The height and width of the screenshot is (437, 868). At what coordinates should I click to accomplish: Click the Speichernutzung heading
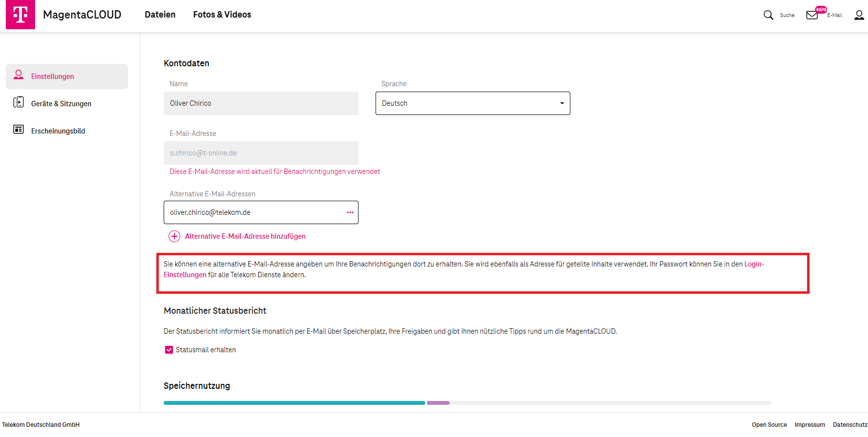[x=197, y=386]
